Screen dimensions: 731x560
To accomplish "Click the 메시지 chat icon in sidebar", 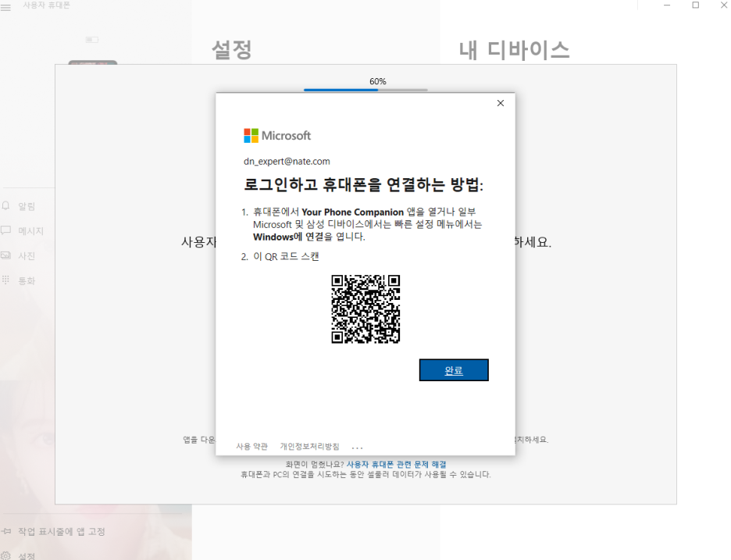I will click(5, 230).
